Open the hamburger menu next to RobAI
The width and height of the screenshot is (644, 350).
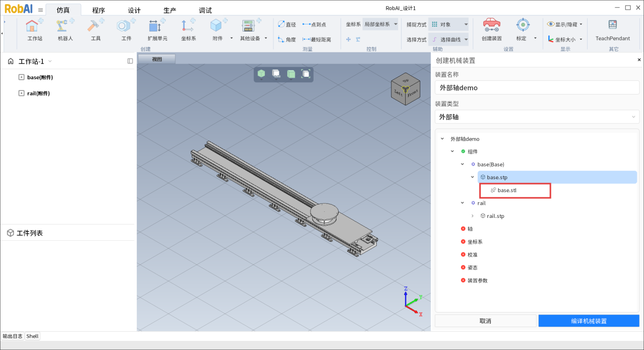click(x=41, y=10)
